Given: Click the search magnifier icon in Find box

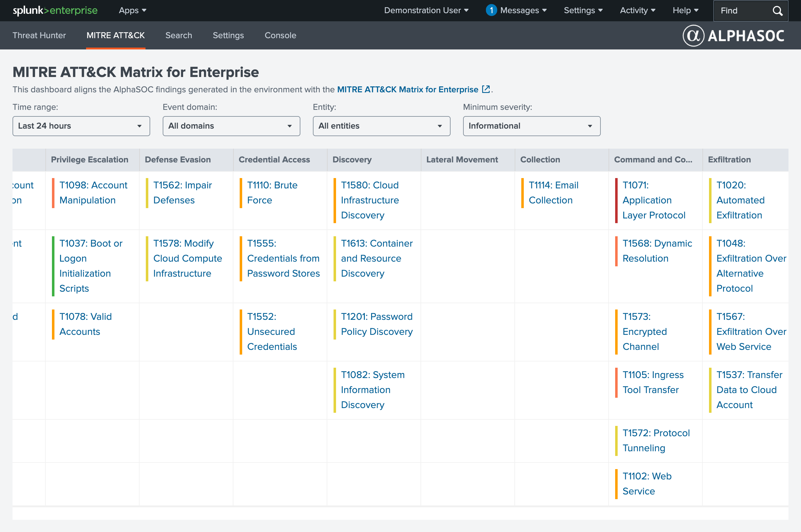Looking at the screenshot, I should click(x=777, y=11).
